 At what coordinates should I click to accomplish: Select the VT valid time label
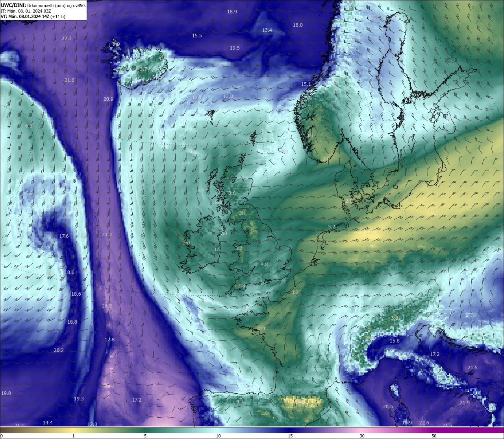[x=33, y=17]
